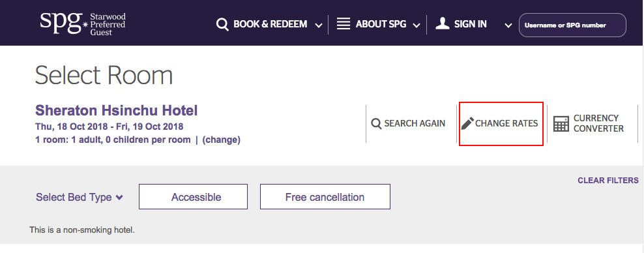
Task: Click the person icon beside Sign In
Action: (443, 24)
